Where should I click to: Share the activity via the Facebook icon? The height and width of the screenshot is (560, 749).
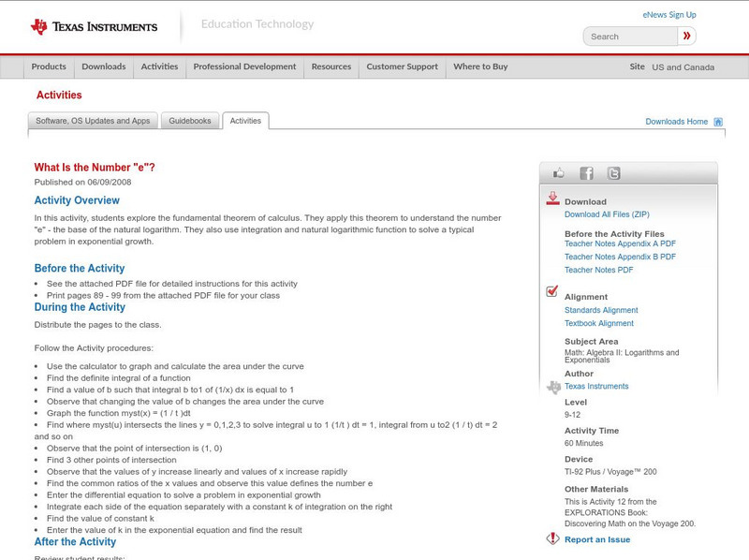(587, 173)
